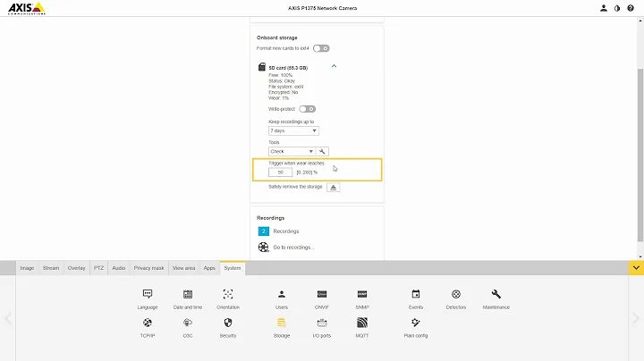Open the help question mark icon
Screen dimensions: 644x361
point(631,8)
